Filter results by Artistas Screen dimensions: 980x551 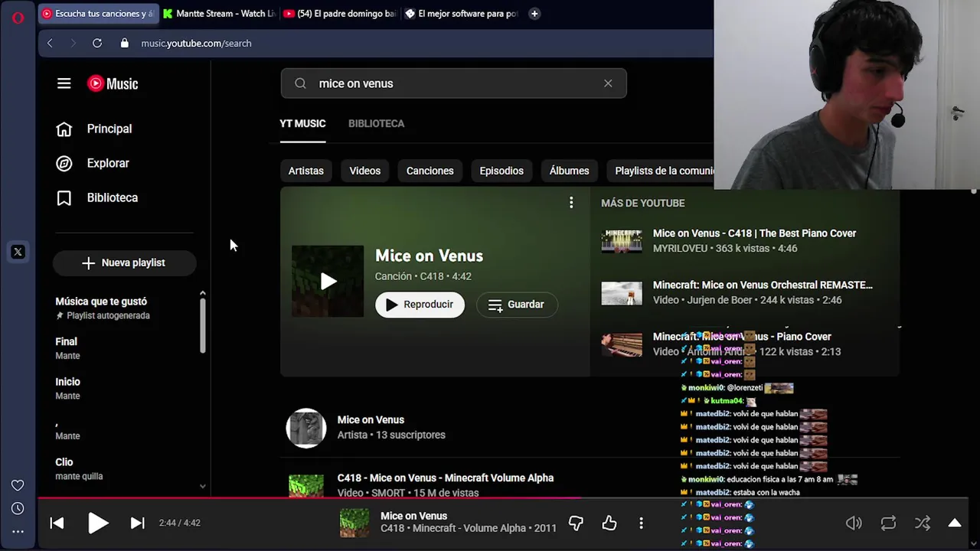click(x=305, y=171)
